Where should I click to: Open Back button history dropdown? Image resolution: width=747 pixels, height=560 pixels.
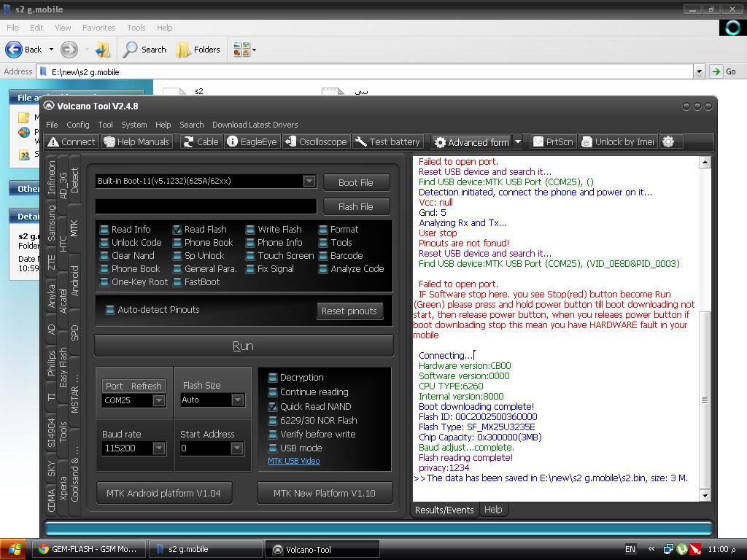tap(51, 50)
